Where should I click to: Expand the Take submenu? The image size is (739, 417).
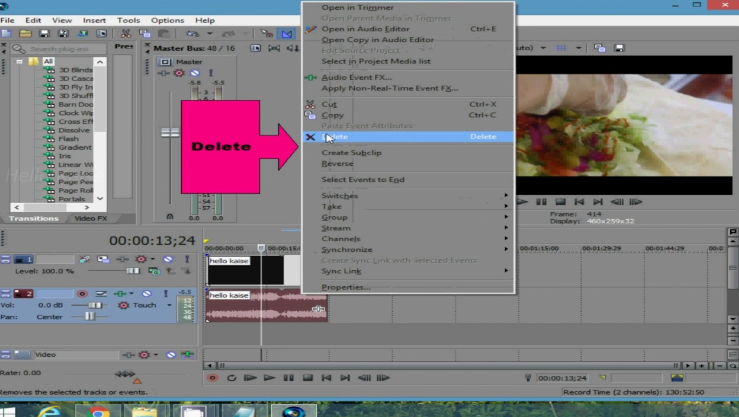click(x=408, y=206)
